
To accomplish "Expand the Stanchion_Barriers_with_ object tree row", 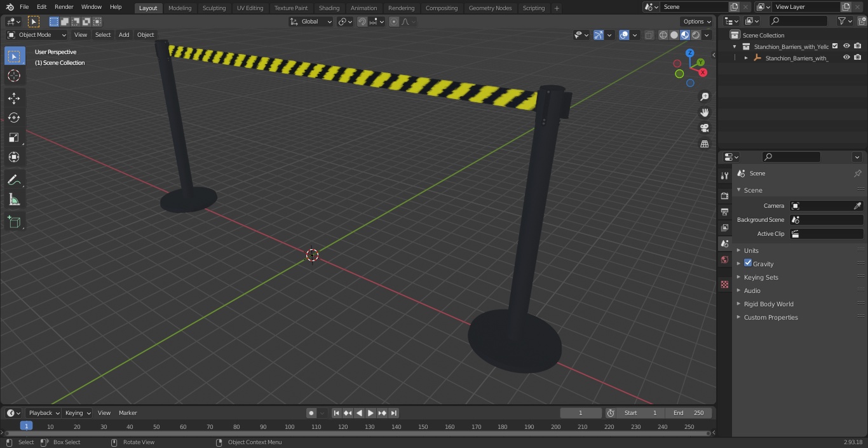I will coord(746,58).
